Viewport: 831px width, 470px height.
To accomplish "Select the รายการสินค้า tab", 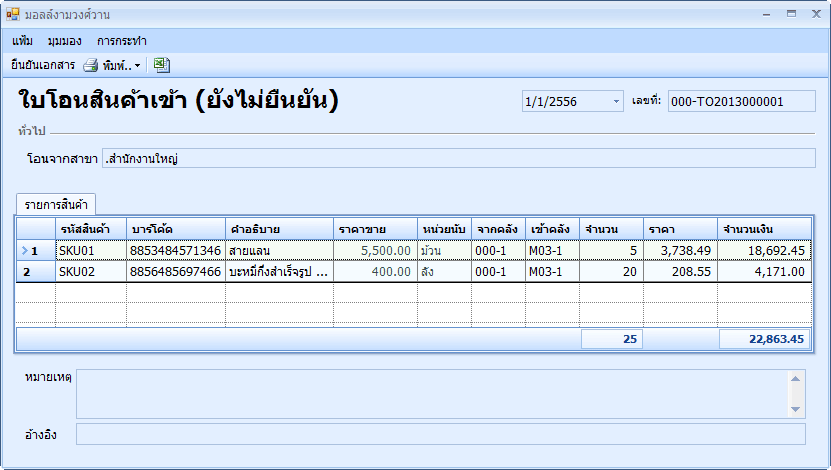I will click(55, 204).
